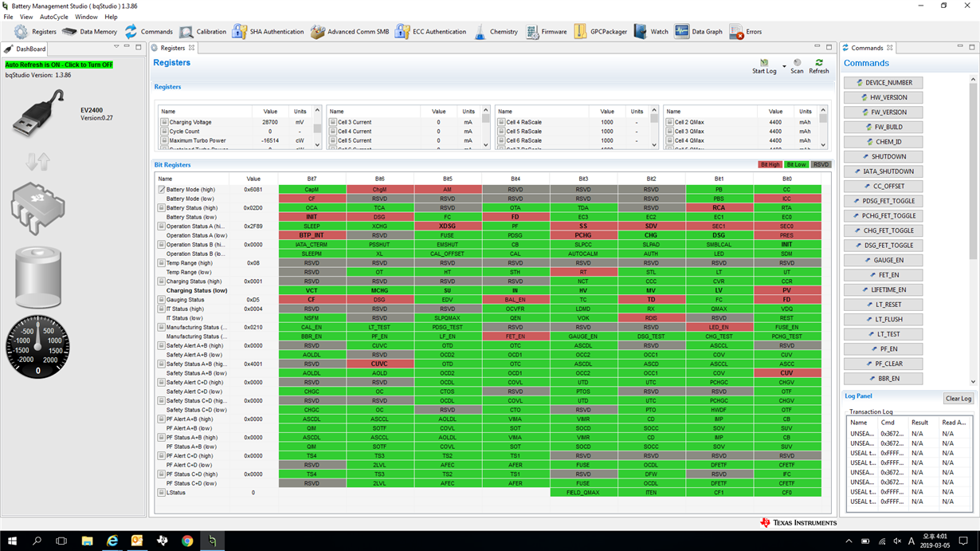Toggle Operation Status A (high) row box
Image resolution: width=980 pixels, height=551 pixels.
click(x=161, y=226)
